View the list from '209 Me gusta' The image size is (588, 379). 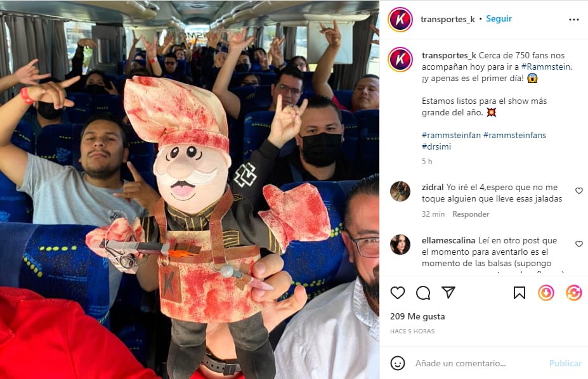(417, 316)
